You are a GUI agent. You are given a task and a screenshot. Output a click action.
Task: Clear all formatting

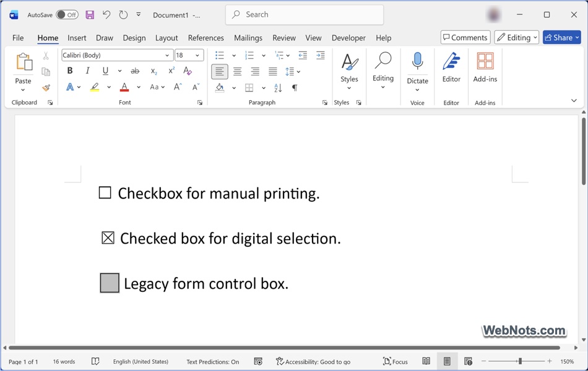[x=188, y=71]
